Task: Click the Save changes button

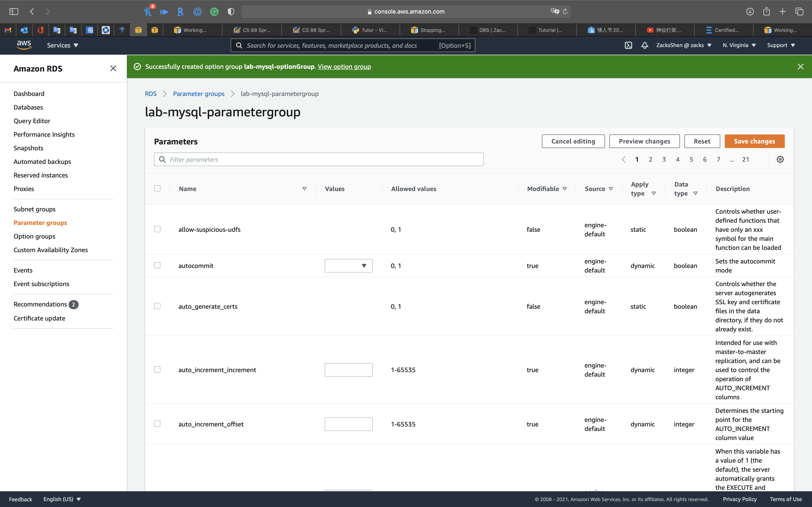Action: pyautogui.click(x=754, y=141)
